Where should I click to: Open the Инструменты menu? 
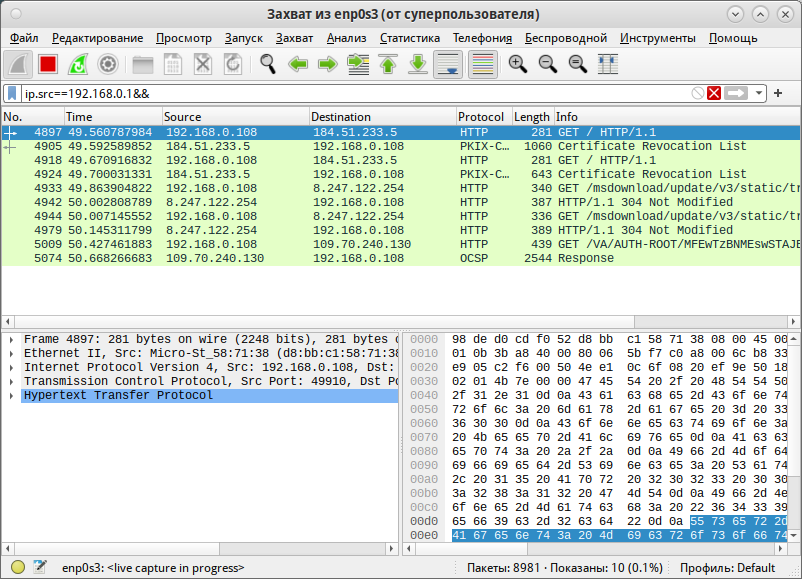click(658, 38)
